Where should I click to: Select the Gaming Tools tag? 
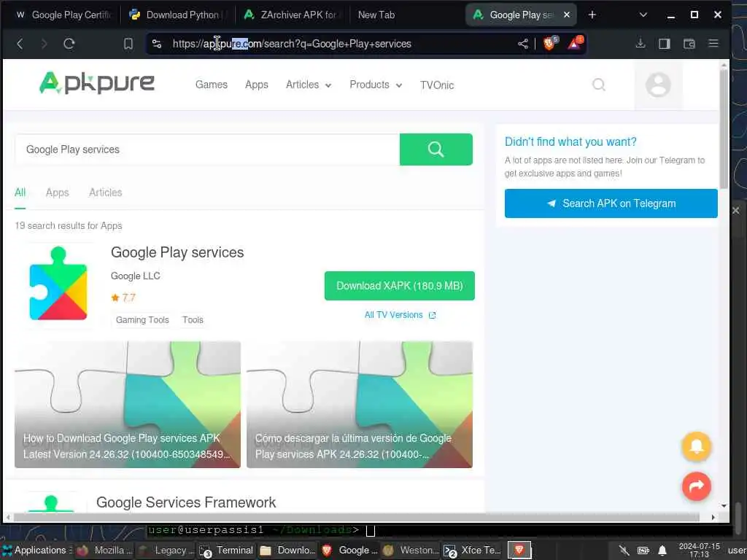(142, 320)
